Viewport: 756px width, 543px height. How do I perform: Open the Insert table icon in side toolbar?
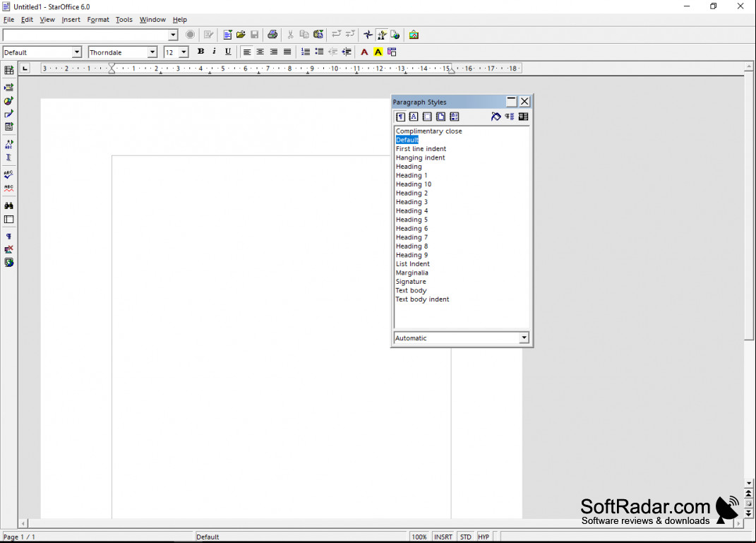[8, 70]
